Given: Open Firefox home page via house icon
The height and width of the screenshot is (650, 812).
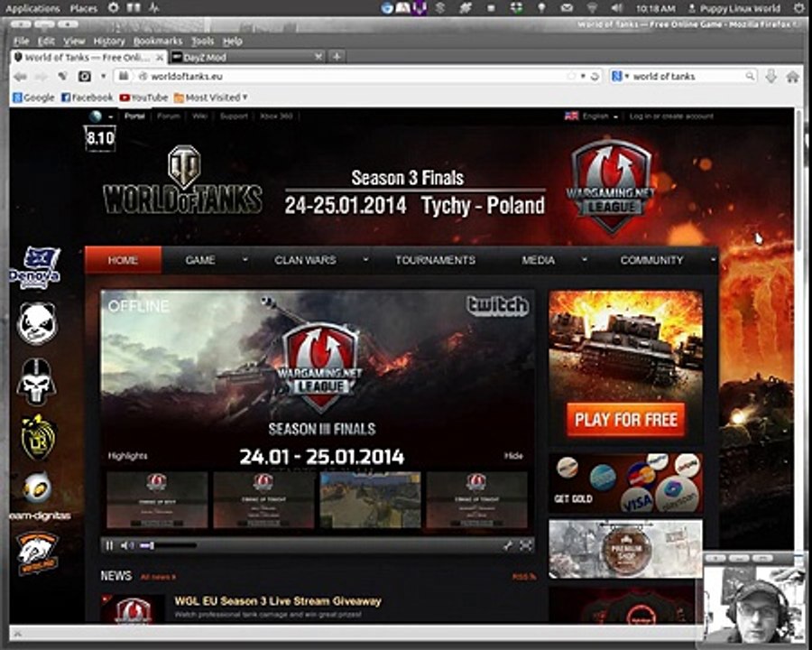Looking at the screenshot, I should tap(792, 77).
